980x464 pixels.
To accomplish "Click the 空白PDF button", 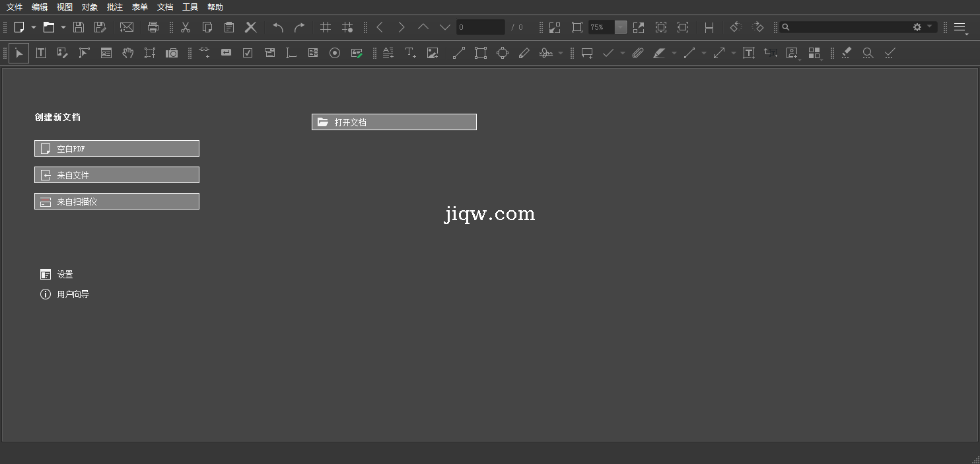I will 117,149.
